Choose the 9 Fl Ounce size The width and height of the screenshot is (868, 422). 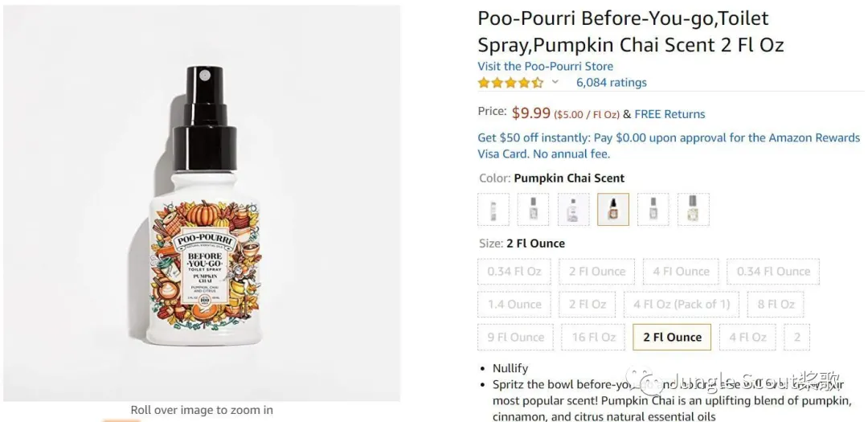[516, 338]
